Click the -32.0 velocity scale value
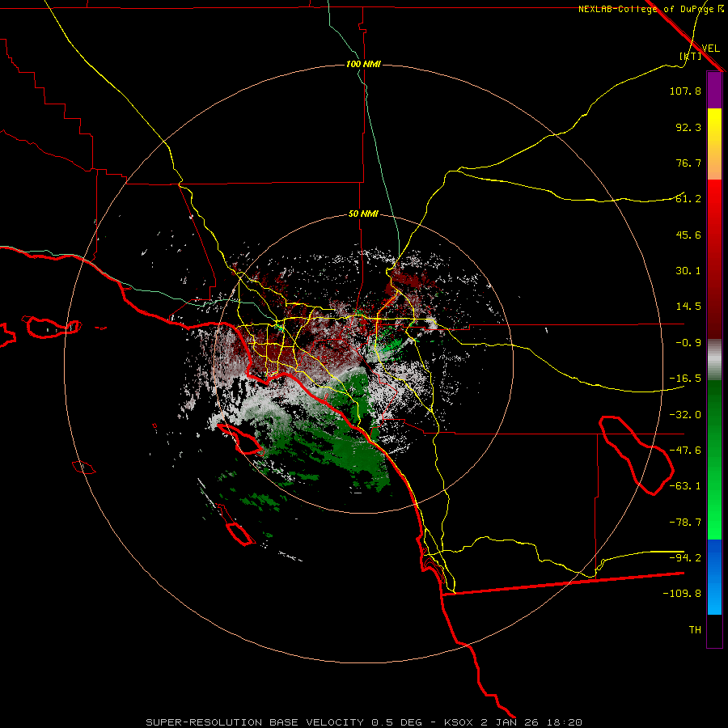 click(x=685, y=415)
